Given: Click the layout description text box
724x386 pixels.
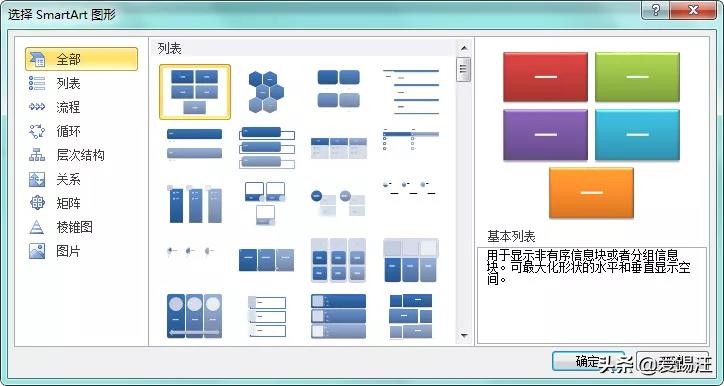Looking at the screenshot, I should [592, 296].
